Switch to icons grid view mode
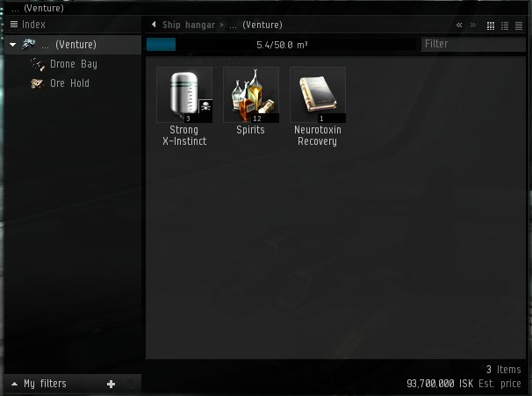Image resolution: width=532 pixels, height=396 pixels. tap(491, 25)
